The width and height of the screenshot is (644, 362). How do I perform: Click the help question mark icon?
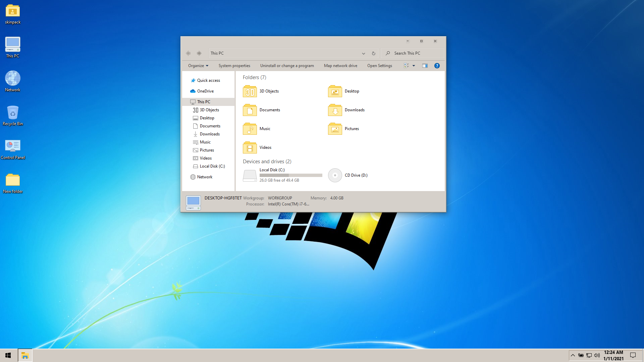(437, 66)
